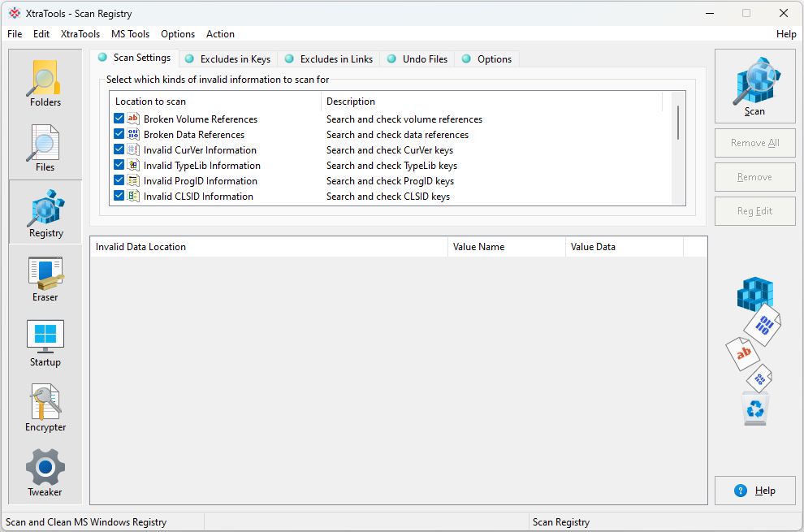This screenshot has width=804, height=532.
Task: Click the large Scan registry button
Action: [754, 86]
